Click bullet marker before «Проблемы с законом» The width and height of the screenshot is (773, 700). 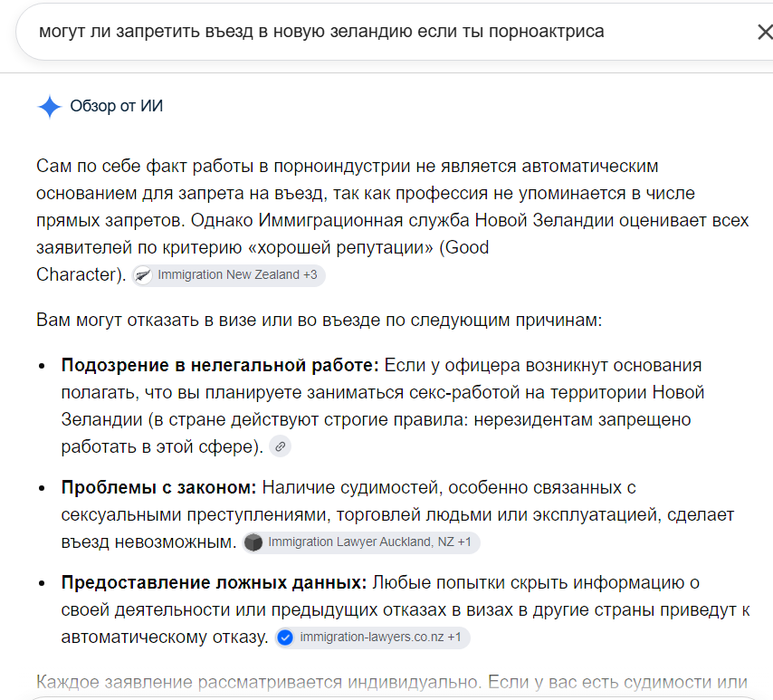coord(42,488)
